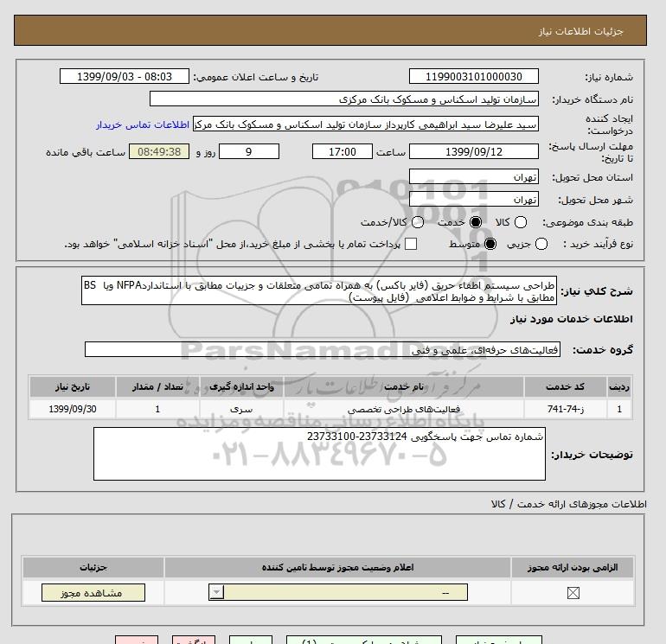The height and width of the screenshot is (644, 666).
Task: Click the quantity cell in the services table
Action: 157,409
